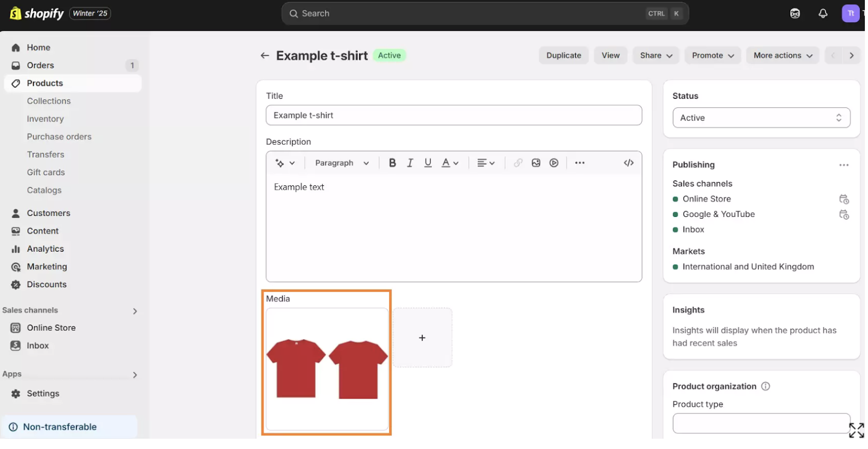Go to the previous product
This screenshot has width=868, height=449.
click(x=833, y=55)
